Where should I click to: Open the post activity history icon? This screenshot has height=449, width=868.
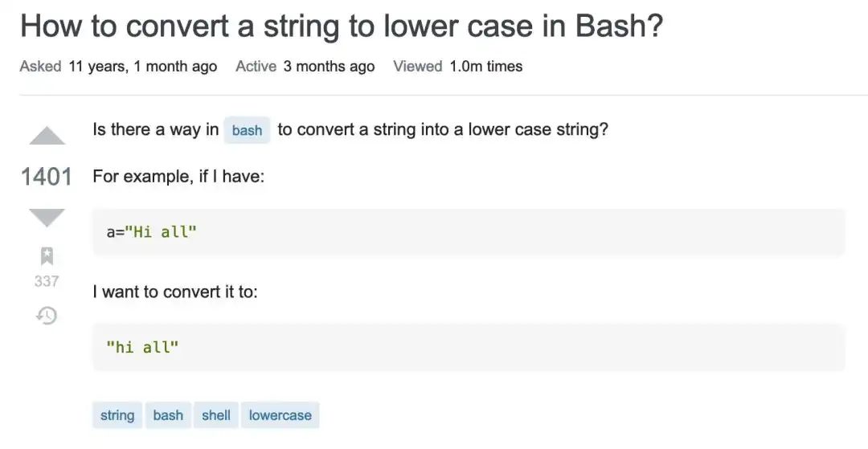click(47, 315)
